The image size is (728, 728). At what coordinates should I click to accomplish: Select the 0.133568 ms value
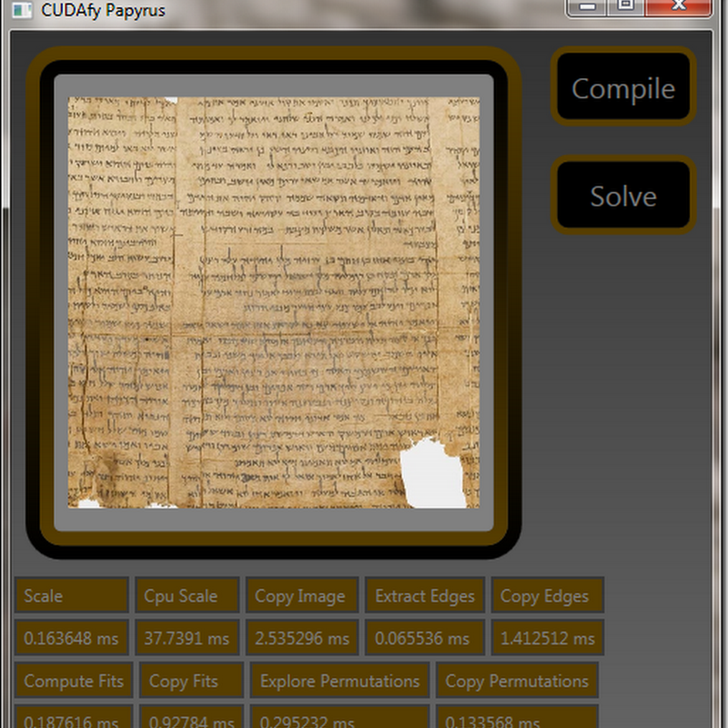point(517,717)
